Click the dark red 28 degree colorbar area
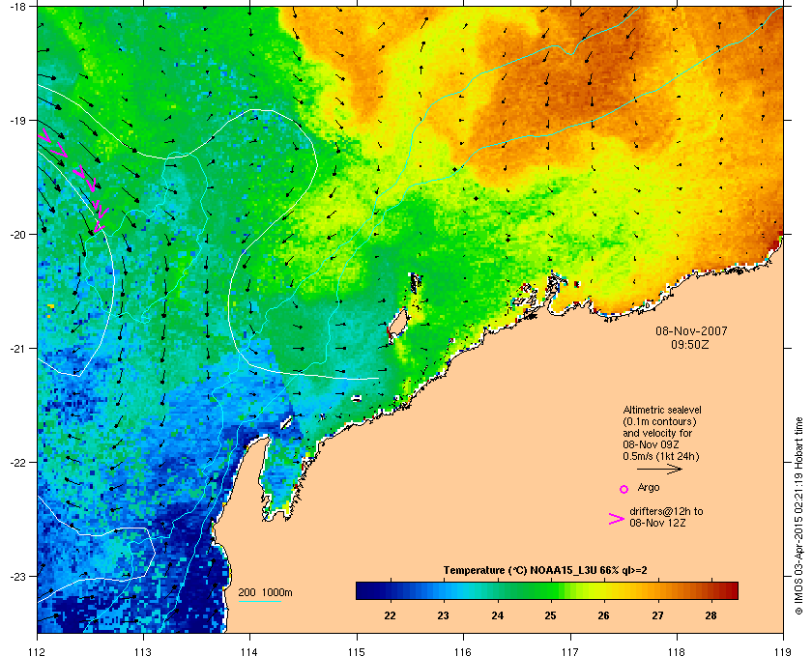The width and height of the screenshot is (812, 657). 711,590
